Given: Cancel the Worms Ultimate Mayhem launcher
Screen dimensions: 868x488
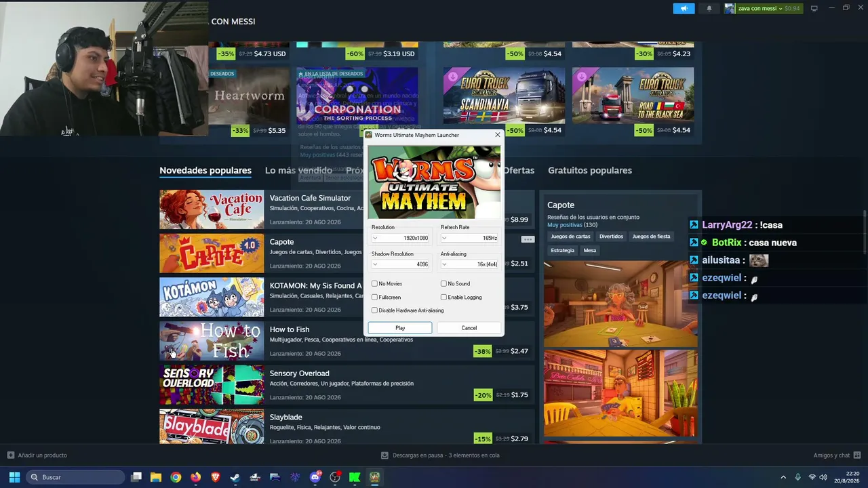Looking at the screenshot, I should (469, 328).
